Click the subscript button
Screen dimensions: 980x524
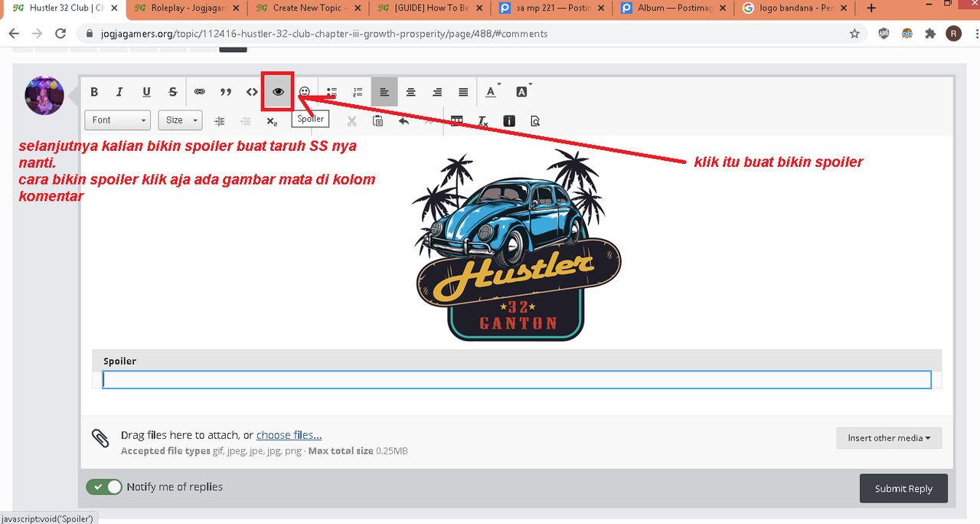click(272, 121)
